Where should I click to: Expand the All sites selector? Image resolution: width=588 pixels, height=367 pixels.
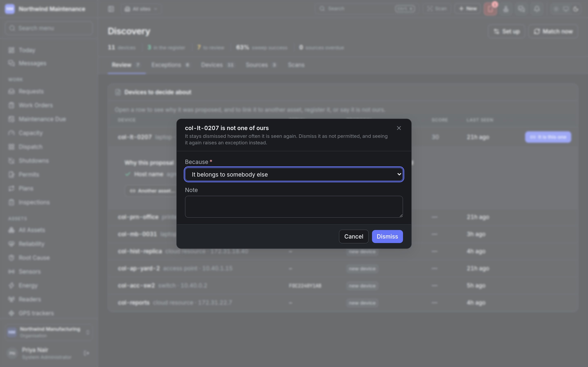click(141, 9)
